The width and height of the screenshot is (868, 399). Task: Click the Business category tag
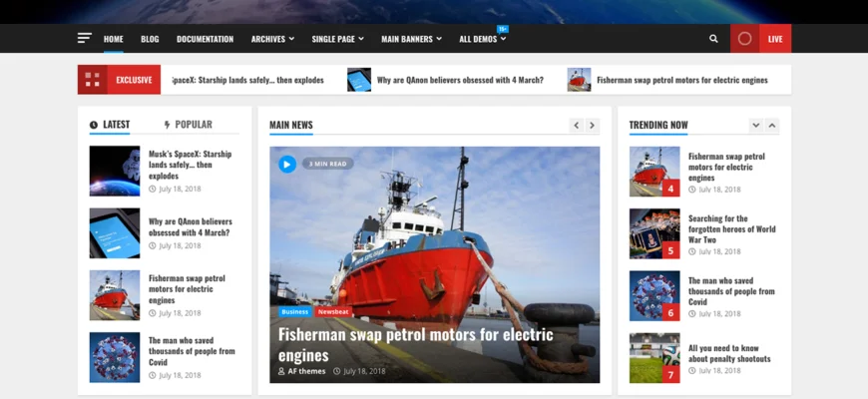(x=295, y=311)
